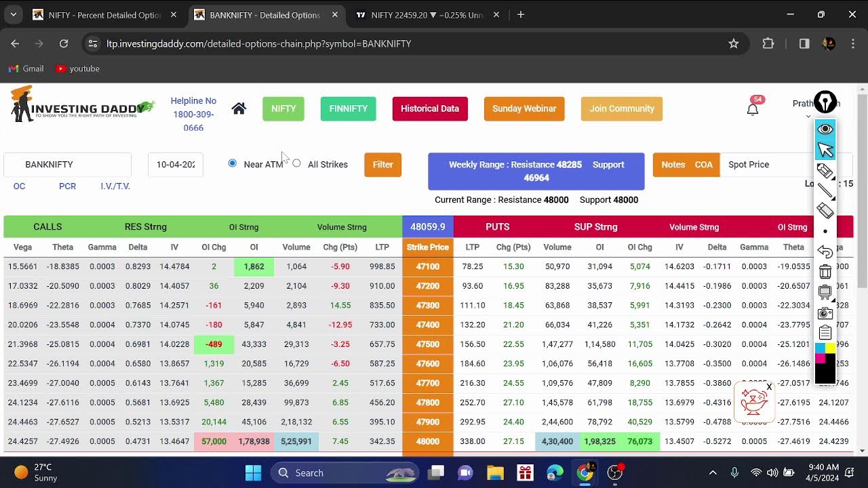Switch to the NIFTY Percent Detailed Options tab
This screenshot has height=488, width=868.
coord(105,15)
